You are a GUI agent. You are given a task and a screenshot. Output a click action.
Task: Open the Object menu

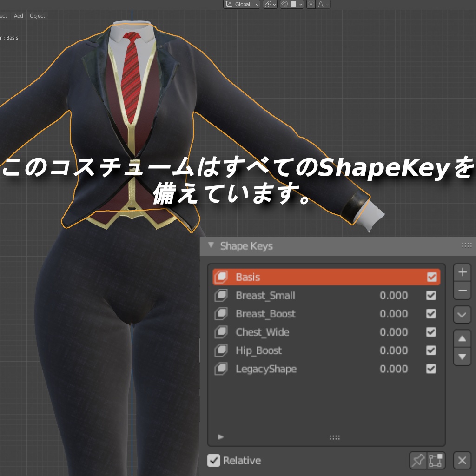click(x=37, y=16)
